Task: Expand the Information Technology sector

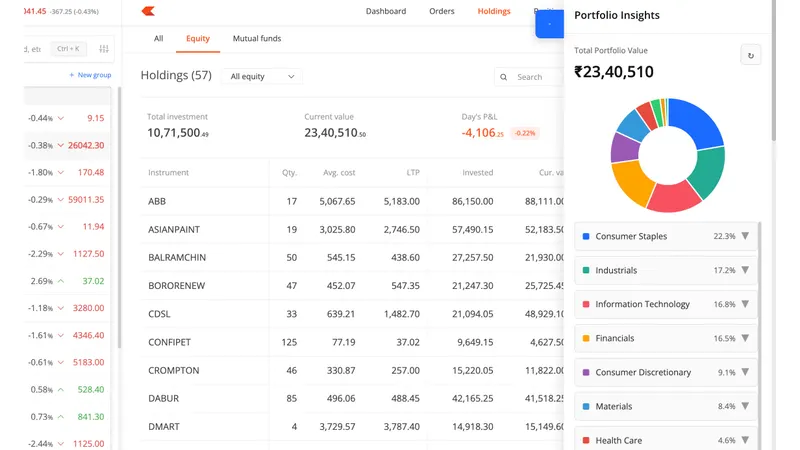Action: (x=665, y=304)
